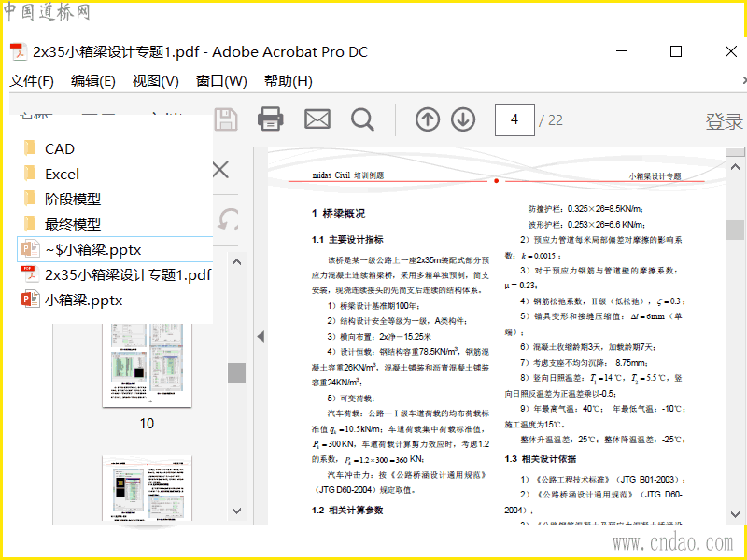Go to next page arrow
The image size is (747, 560).
coord(463,119)
